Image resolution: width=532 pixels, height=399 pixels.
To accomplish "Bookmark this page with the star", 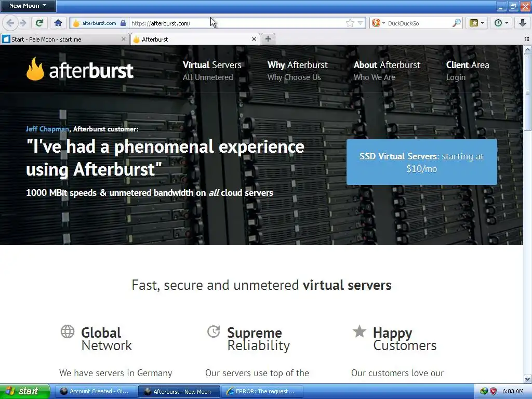I will tap(350, 23).
